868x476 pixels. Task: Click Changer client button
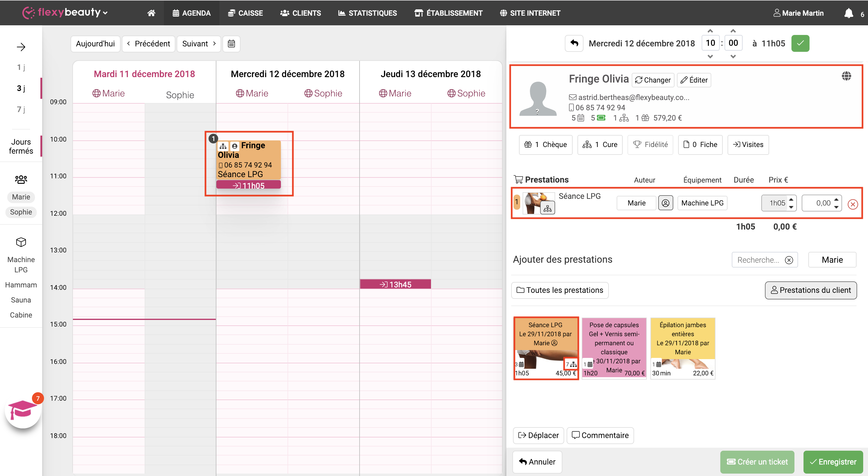[x=653, y=80]
